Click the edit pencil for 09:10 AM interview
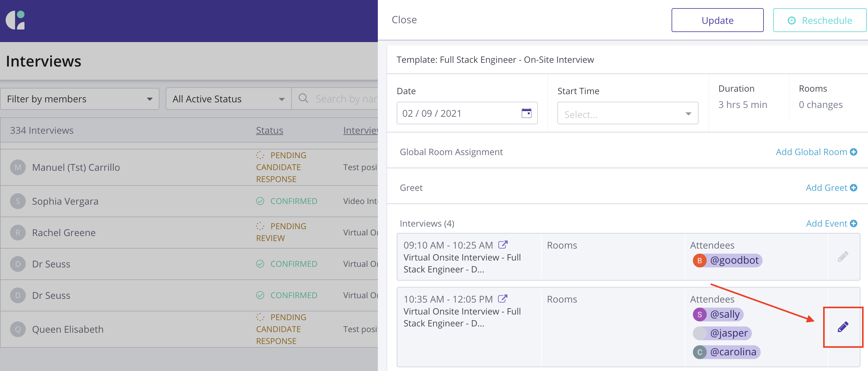The width and height of the screenshot is (868, 371). click(x=843, y=257)
